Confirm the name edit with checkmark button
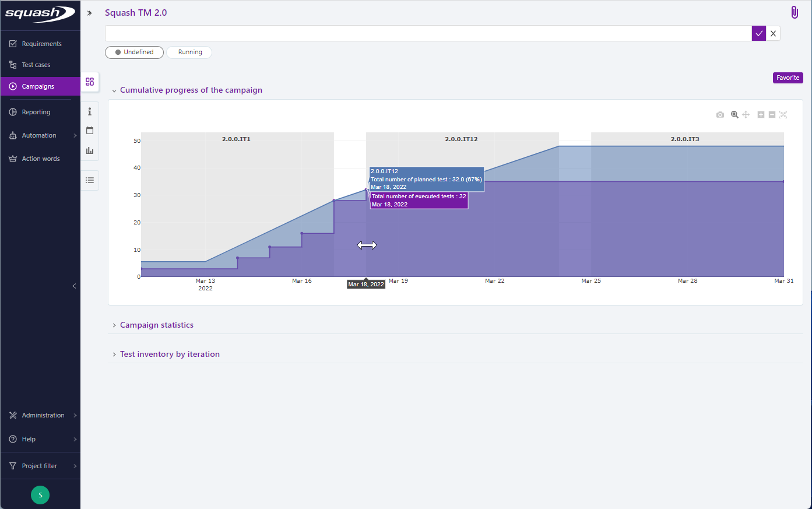The width and height of the screenshot is (812, 509). [x=758, y=33]
